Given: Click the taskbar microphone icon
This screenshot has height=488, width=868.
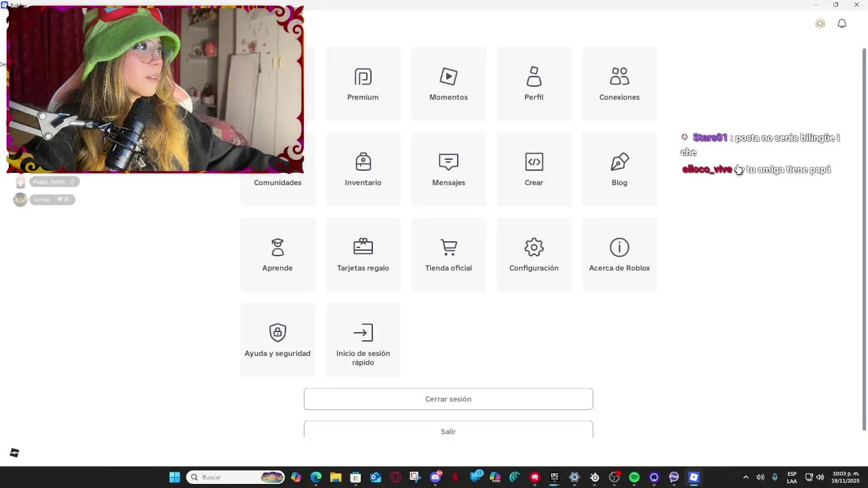Looking at the screenshot, I should (x=774, y=477).
